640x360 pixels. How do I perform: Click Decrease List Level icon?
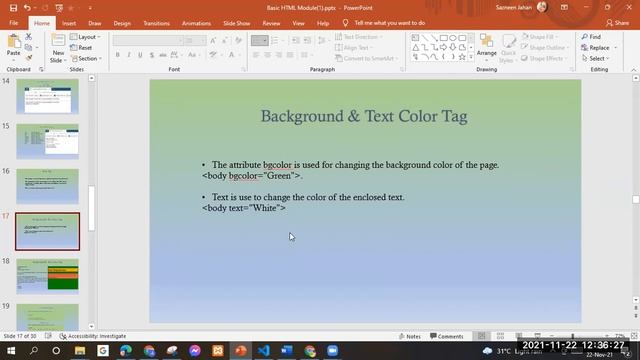tap(296, 40)
